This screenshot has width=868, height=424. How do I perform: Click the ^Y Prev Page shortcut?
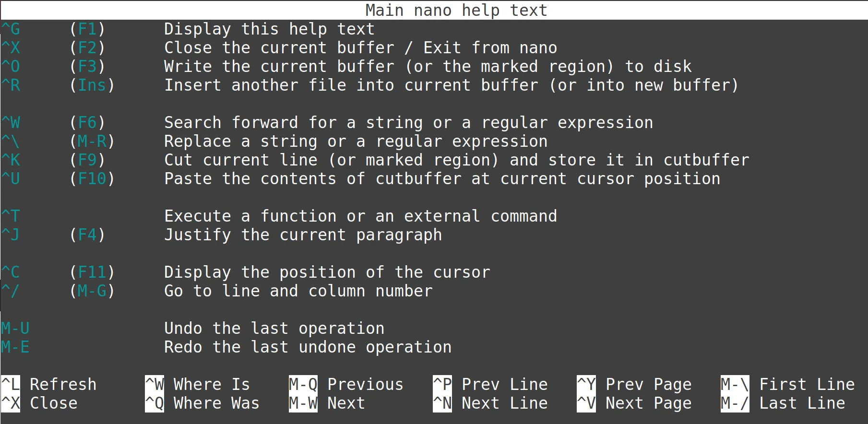click(634, 385)
